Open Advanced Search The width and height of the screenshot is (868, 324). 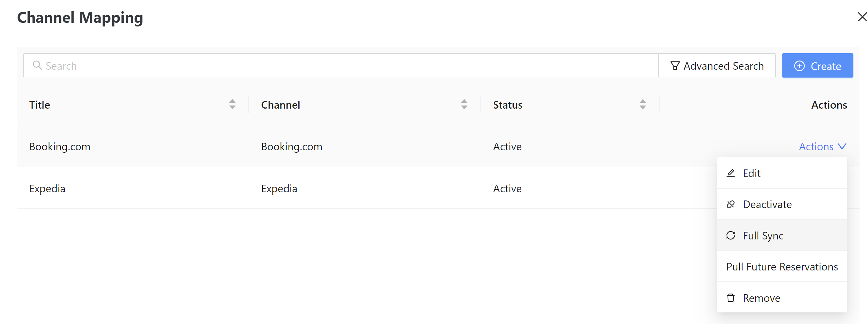717,65
